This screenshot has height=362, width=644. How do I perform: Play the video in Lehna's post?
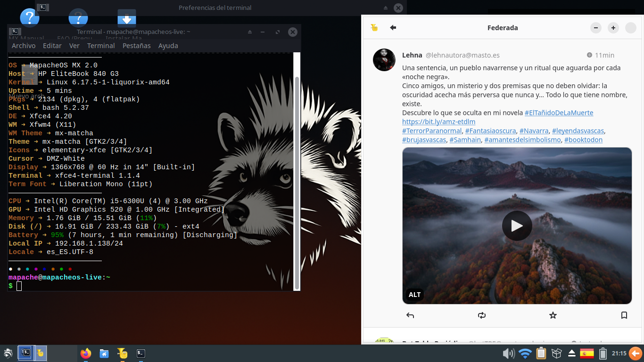click(517, 226)
